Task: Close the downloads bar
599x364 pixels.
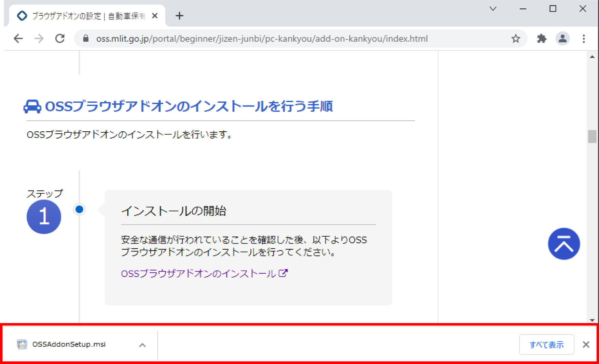Action: (x=586, y=345)
